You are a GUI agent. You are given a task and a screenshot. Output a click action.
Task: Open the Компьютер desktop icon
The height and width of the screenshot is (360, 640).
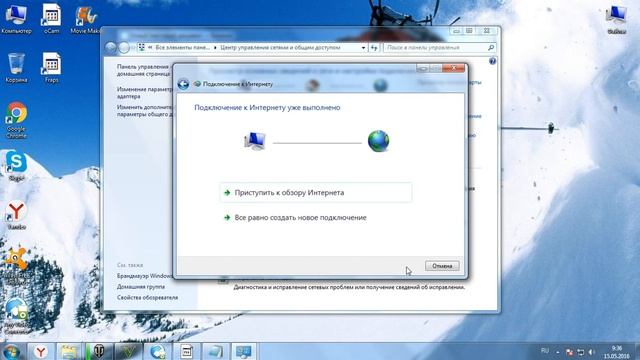tap(16, 18)
